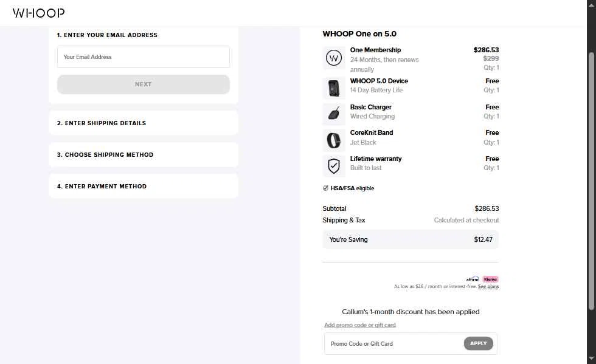Click the WHOOP One on 5.0 heading
The height and width of the screenshot is (364, 596).
359,34
